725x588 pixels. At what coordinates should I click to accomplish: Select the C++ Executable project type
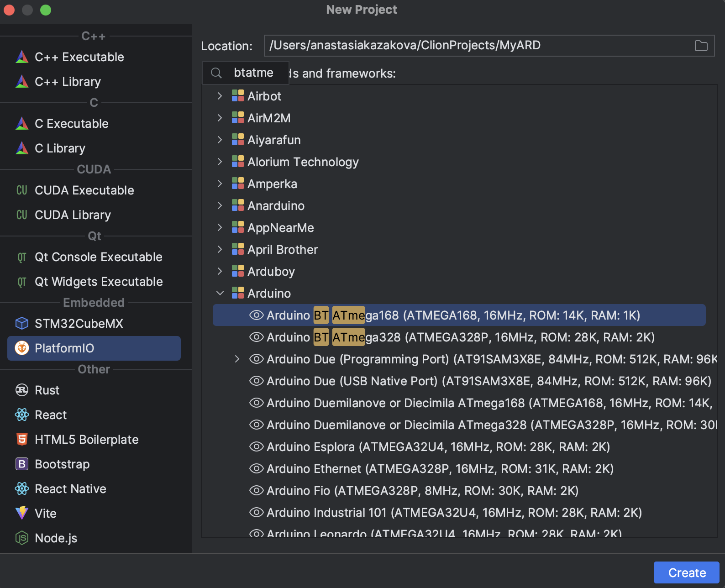(94, 57)
